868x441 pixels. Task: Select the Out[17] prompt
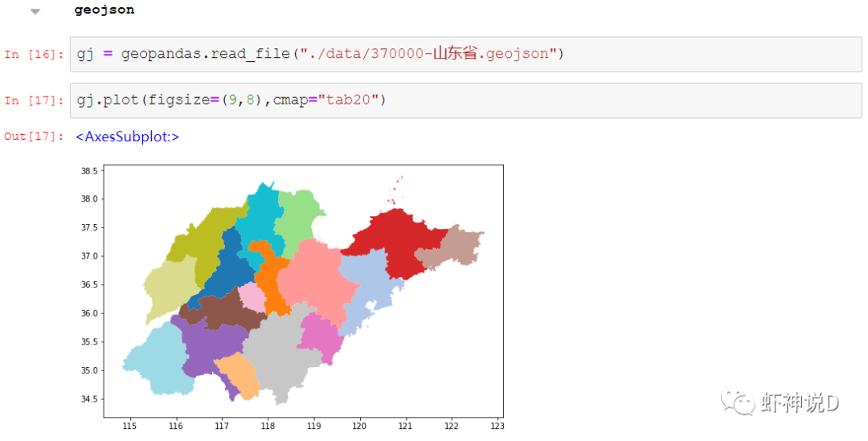(34, 136)
